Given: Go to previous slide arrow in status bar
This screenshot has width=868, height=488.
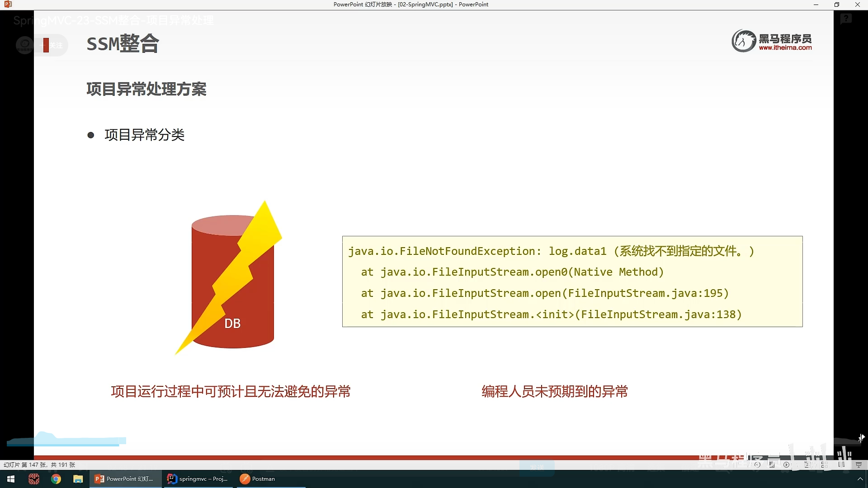Looking at the screenshot, I should pyautogui.click(x=757, y=465).
